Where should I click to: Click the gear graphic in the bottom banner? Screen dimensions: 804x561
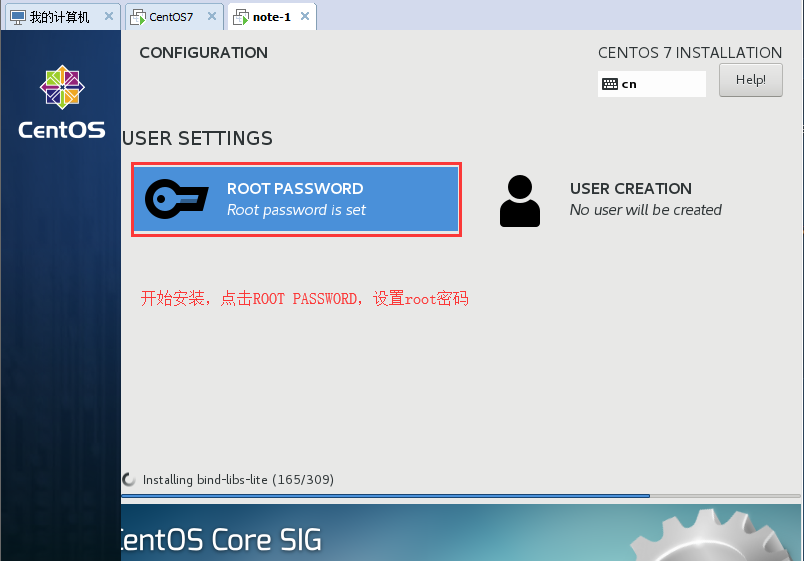click(x=715, y=535)
